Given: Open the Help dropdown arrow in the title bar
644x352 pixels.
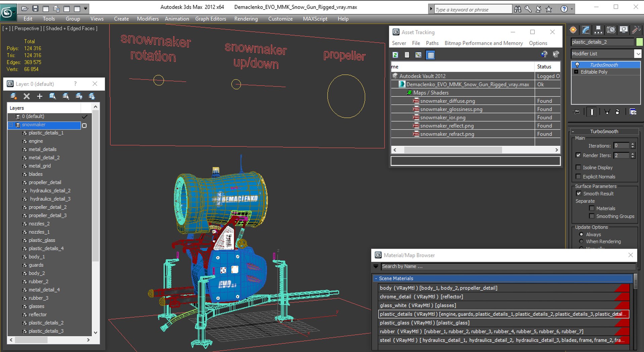Looking at the screenshot, I should pos(571,9).
